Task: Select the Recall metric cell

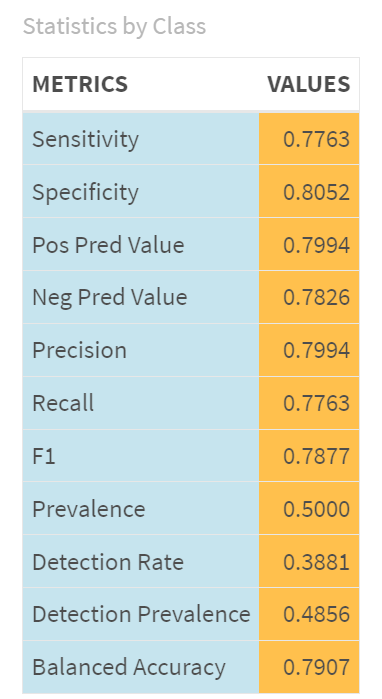Action: 141,403
